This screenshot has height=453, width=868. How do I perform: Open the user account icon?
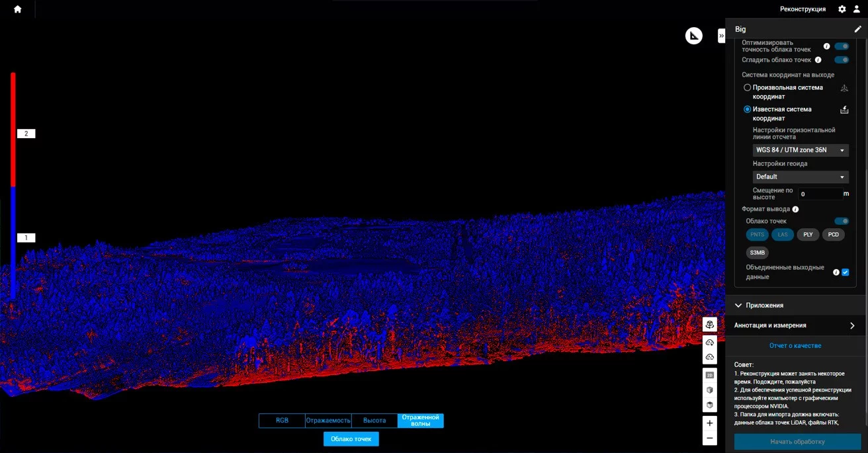pos(857,9)
